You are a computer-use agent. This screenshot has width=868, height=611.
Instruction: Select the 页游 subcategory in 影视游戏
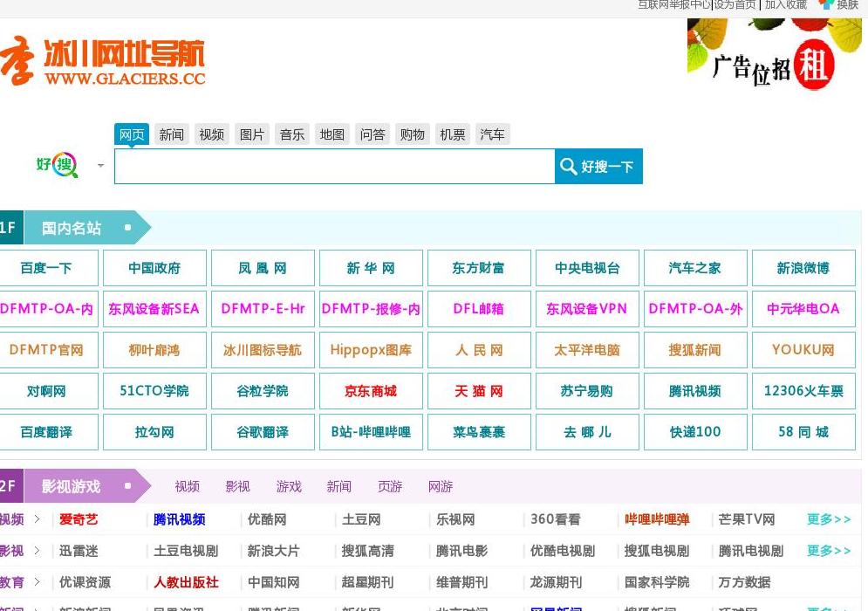[390, 486]
